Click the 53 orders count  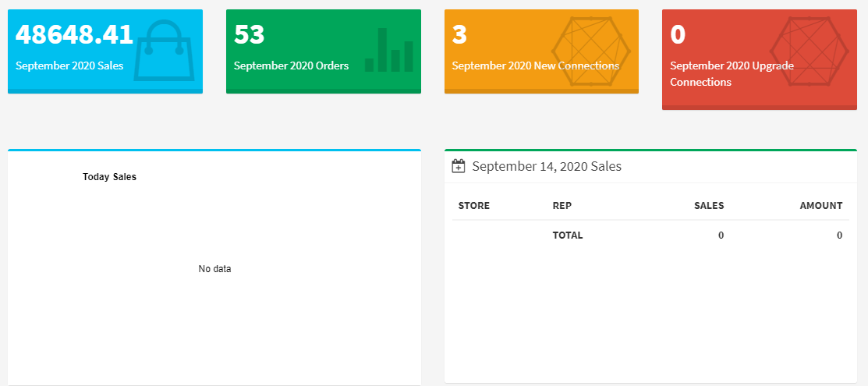coord(250,34)
